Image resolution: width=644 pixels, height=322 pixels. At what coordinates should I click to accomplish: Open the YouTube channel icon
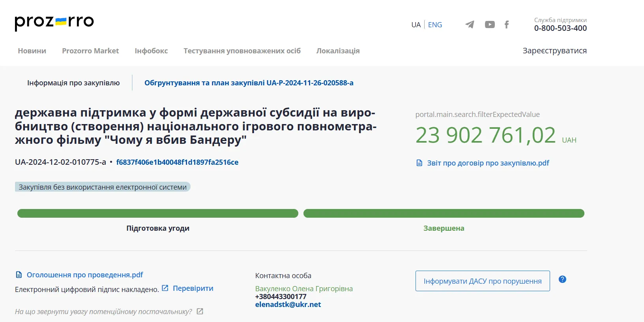point(490,24)
